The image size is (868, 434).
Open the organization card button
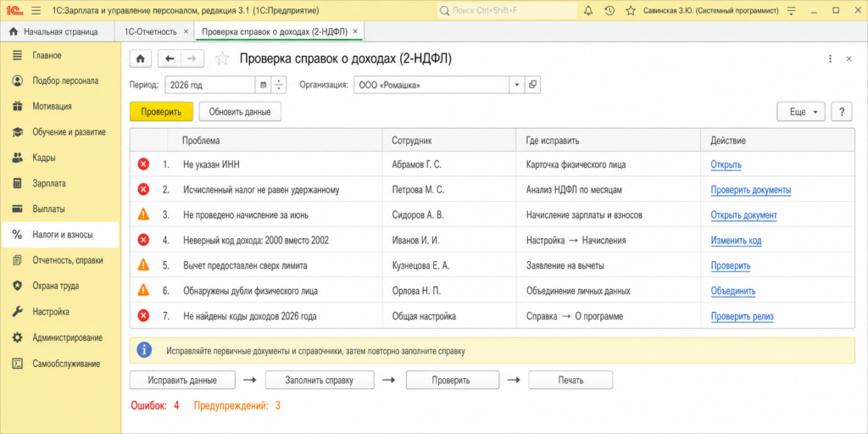[x=532, y=86]
